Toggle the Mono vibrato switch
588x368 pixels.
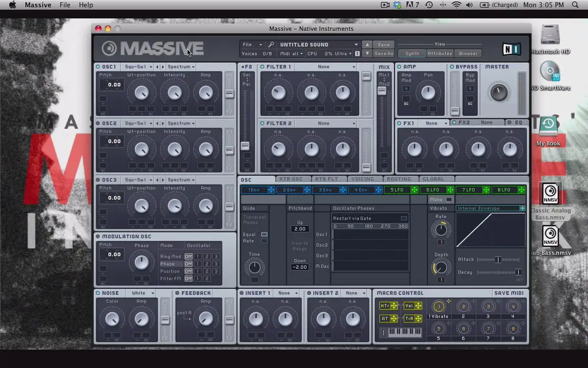click(x=449, y=200)
